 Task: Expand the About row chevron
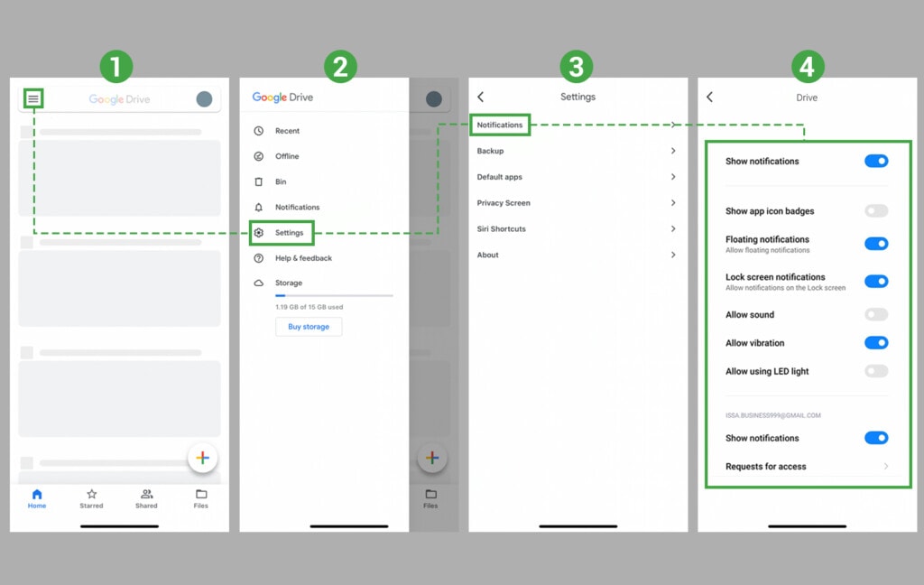(673, 255)
